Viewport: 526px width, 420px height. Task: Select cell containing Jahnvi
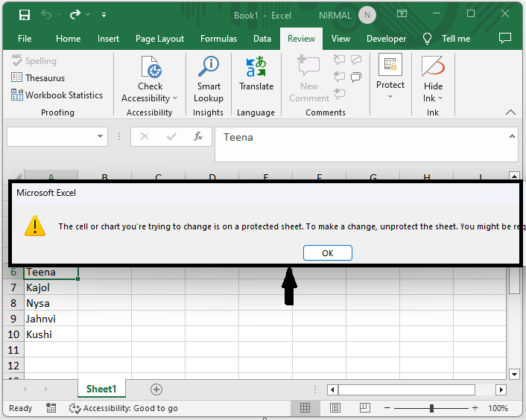click(51, 319)
